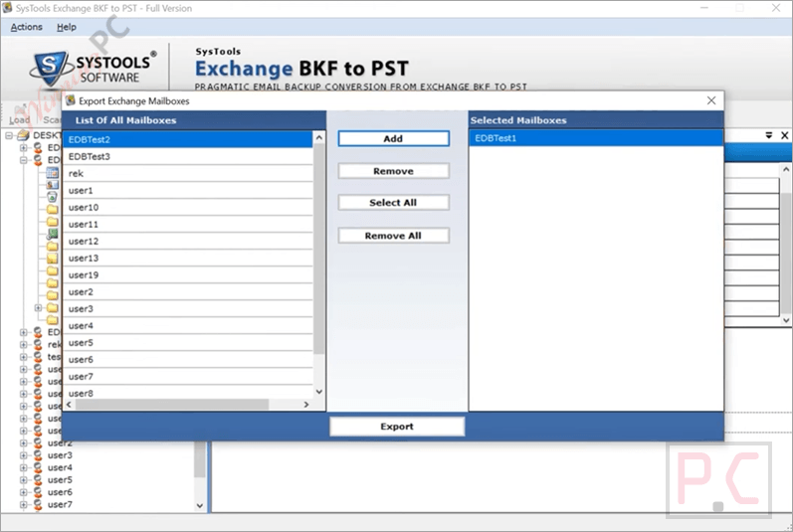793x532 pixels.
Task: Select user2 in List Of All Mailboxes
Action: (188, 292)
